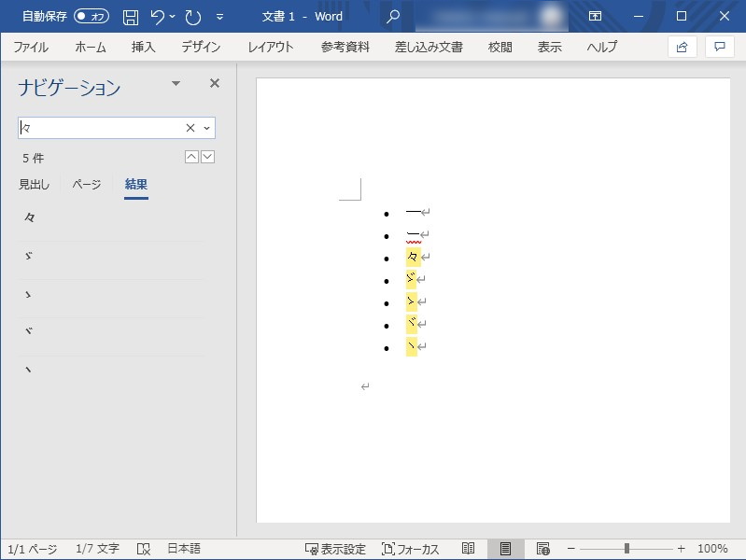Open the ヘルプ tab
The image size is (746, 560).
pyautogui.click(x=602, y=47)
